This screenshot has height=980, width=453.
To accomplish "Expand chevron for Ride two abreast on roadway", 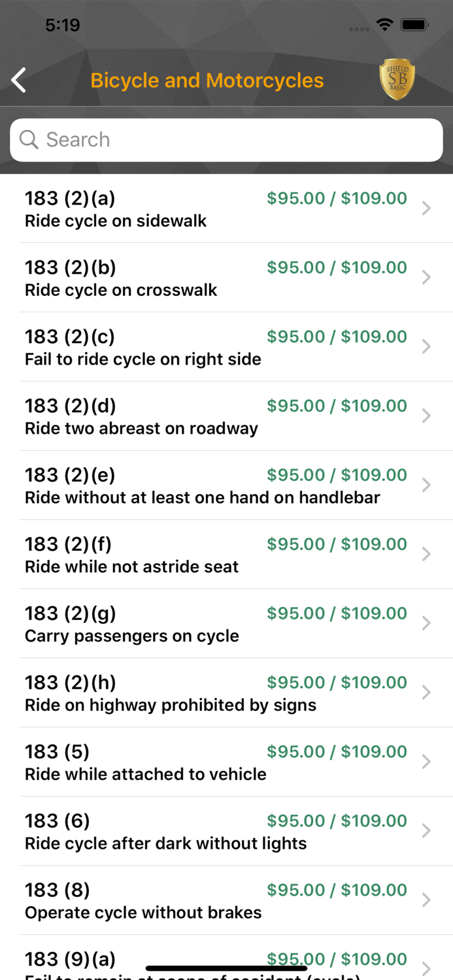I will click(x=426, y=416).
